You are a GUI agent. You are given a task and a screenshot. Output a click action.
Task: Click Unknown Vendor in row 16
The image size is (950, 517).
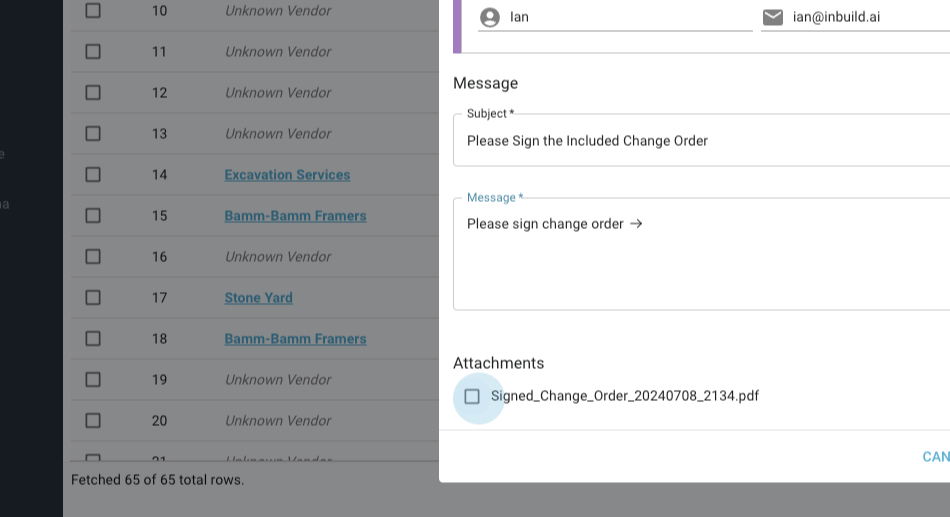pyautogui.click(x=277, y=257)
